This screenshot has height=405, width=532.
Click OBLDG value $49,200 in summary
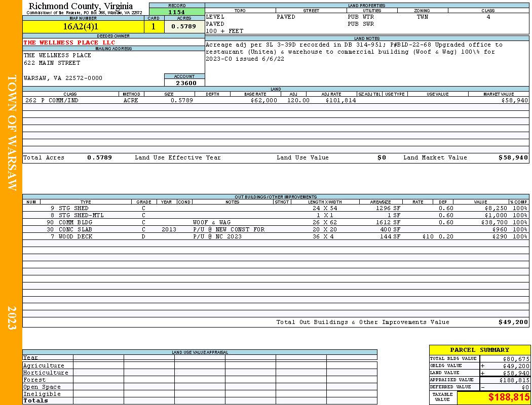pos(516,366)
